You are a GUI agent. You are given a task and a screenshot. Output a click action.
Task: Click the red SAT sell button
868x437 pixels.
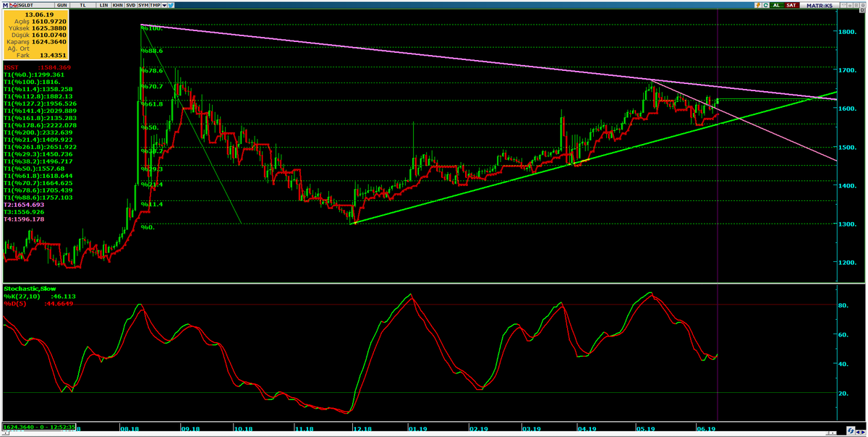(792, 5)
